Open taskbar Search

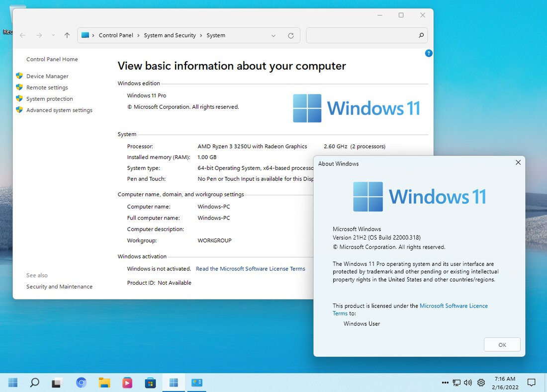tap(34, 382)
